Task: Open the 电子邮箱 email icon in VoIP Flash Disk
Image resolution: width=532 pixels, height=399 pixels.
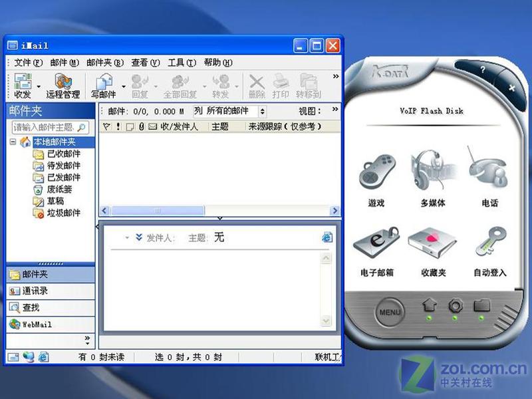Action: 376,242
